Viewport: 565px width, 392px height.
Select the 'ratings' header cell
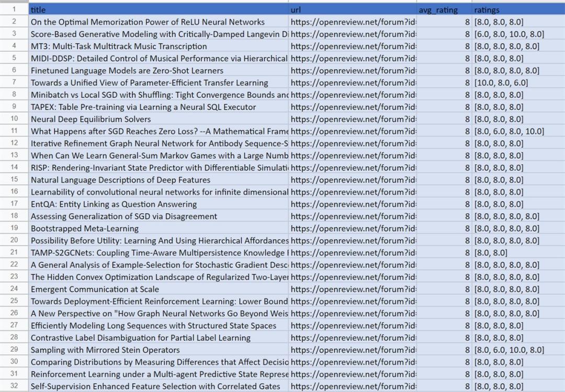click(518, 9)
